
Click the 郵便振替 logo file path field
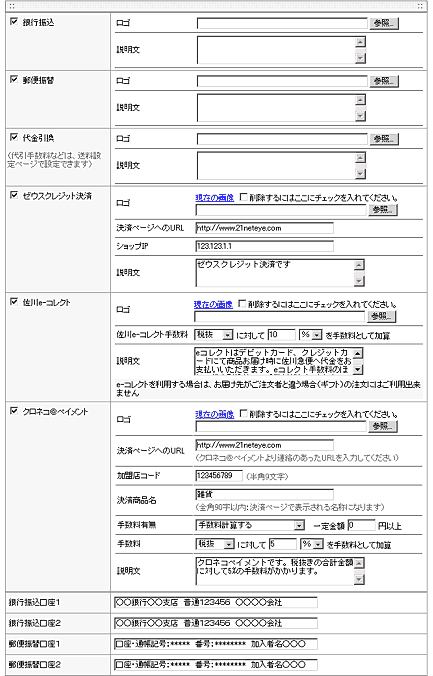(x=282, y=81)
